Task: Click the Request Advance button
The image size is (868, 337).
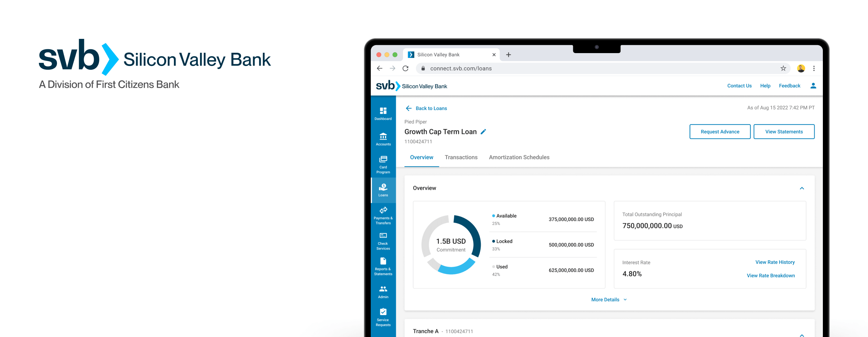Action: tap(720, 132)
